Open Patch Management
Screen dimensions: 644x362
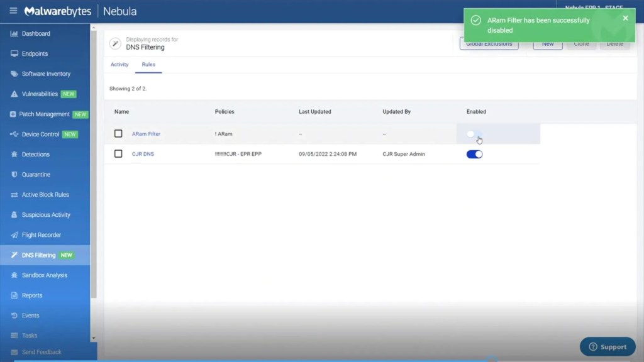(x=45, y=114)
